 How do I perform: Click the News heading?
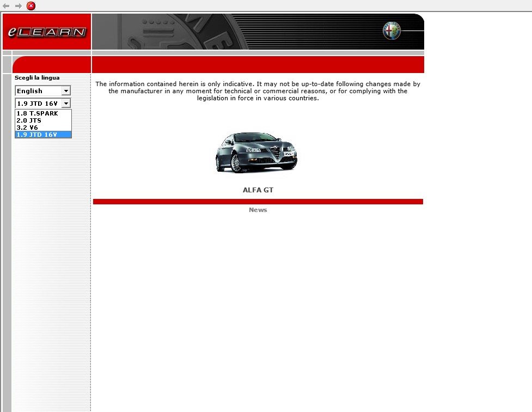click(258, 210)
